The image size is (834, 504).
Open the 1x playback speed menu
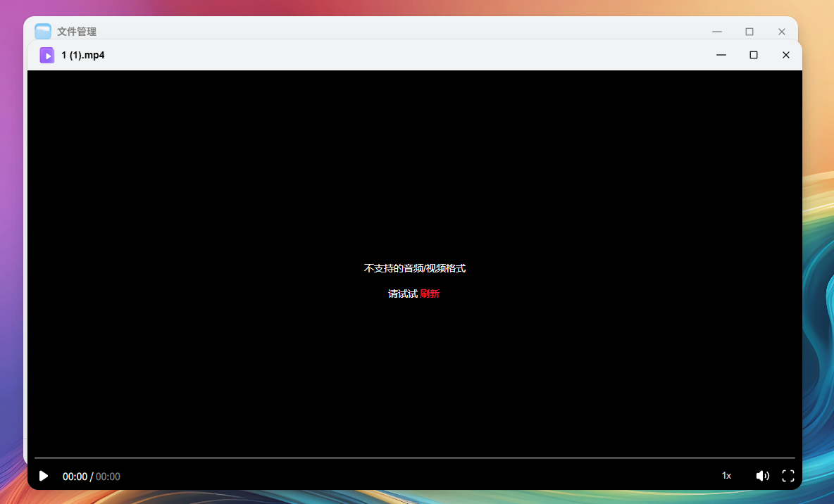[726, 476]
